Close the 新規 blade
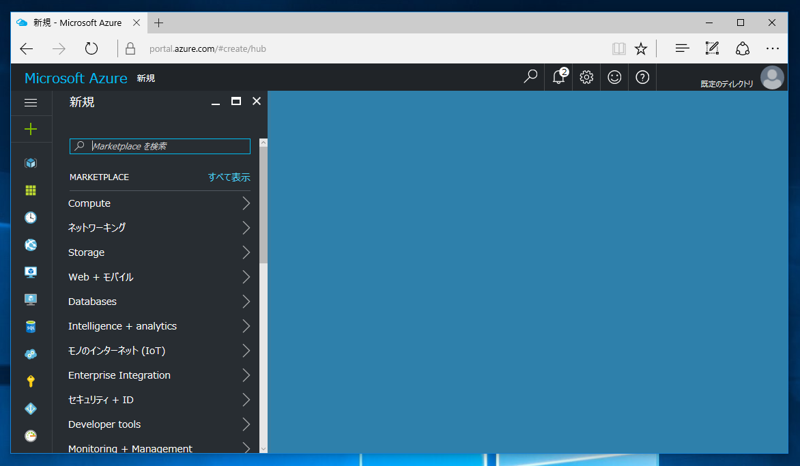The width and height of the screenshot is (800, 466). point(257,101)
